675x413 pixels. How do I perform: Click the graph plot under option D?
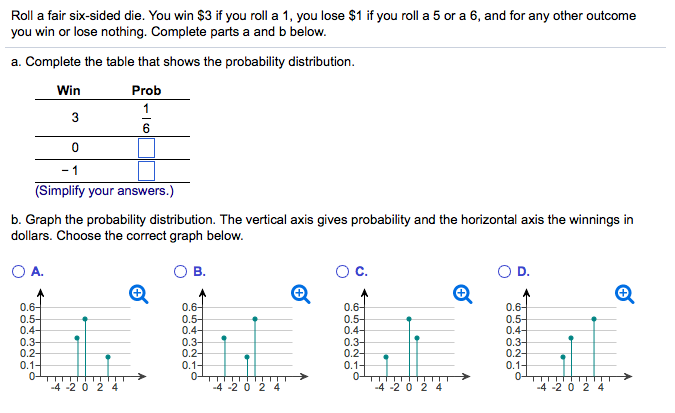click(566, 340)
